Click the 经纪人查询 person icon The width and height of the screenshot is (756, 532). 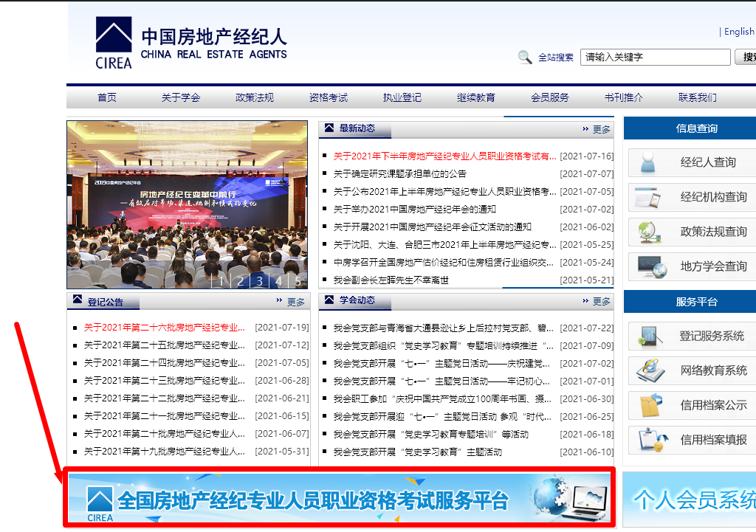pos(648,162)
